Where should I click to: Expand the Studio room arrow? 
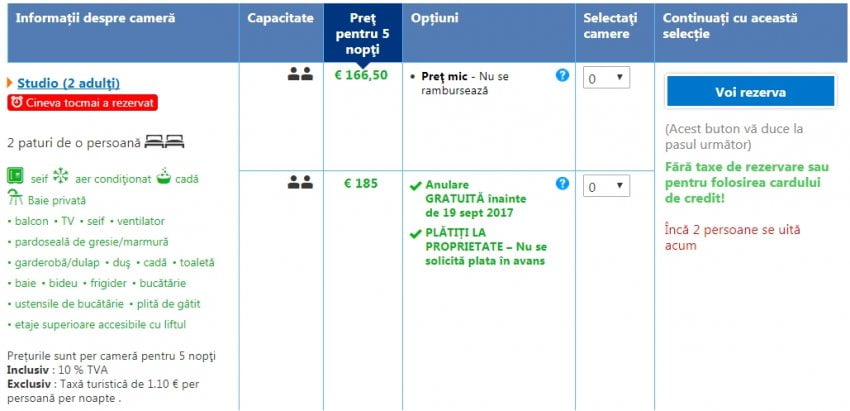[10, 82]
